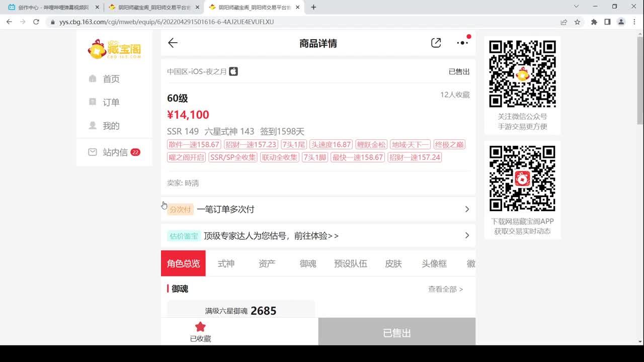Image resolution: width=644 pixels, height=362 pixels.
Task: Click 查看全部 to view all 御魂
Action: (x=444, y=289)
